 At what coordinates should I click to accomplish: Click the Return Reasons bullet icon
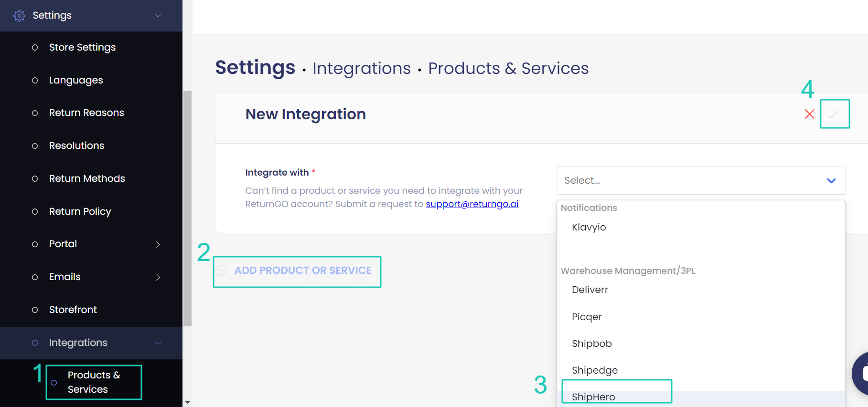(35, 113)
